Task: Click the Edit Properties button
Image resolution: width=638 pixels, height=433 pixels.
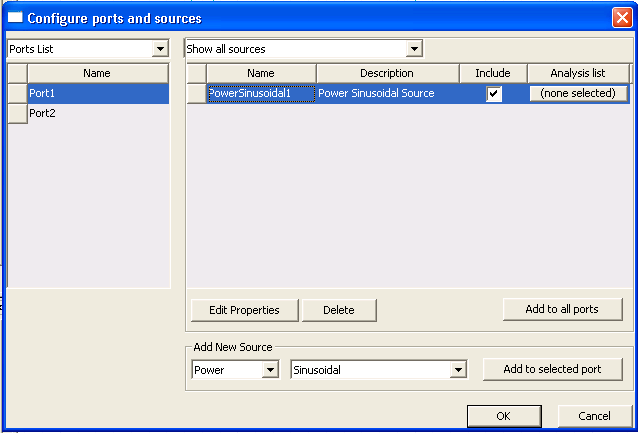Action: (244, 310)
